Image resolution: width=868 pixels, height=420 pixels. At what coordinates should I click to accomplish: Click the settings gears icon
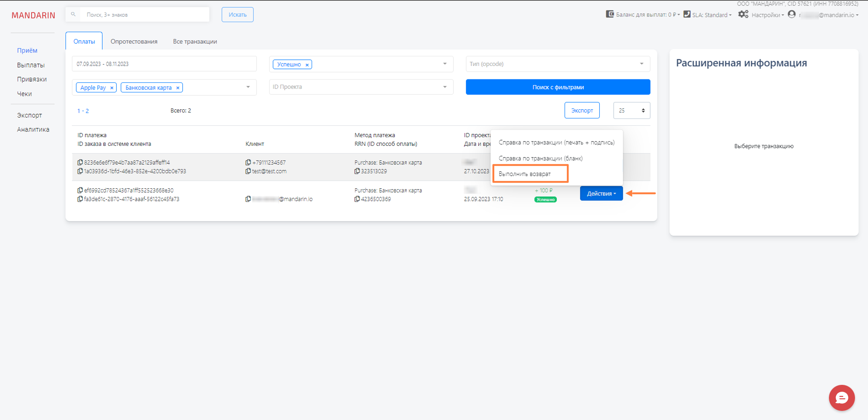tap(743, 14)
